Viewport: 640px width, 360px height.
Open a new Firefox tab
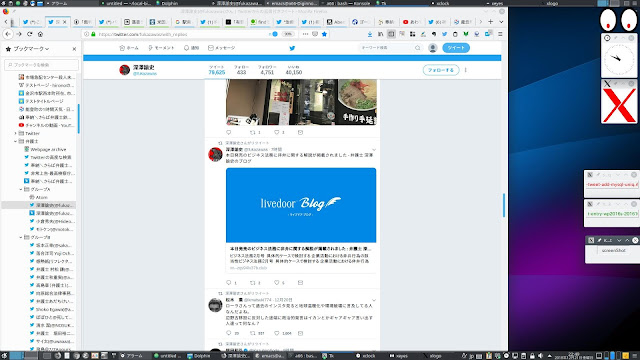click(491, 22)
